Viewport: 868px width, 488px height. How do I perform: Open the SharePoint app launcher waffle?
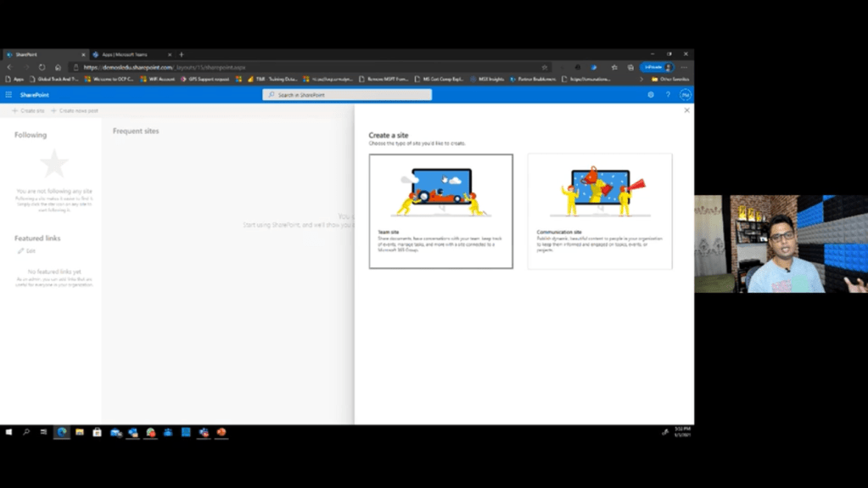pyautogui.click(x=8, y=95)
